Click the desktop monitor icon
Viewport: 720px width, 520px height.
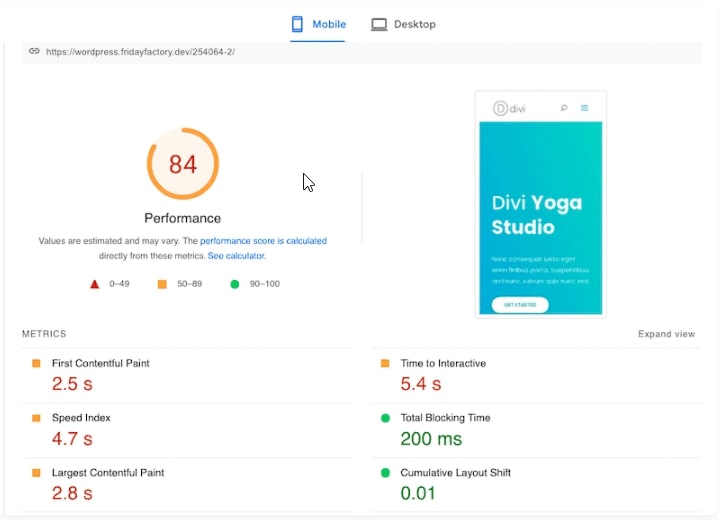[x=379, y=24]
